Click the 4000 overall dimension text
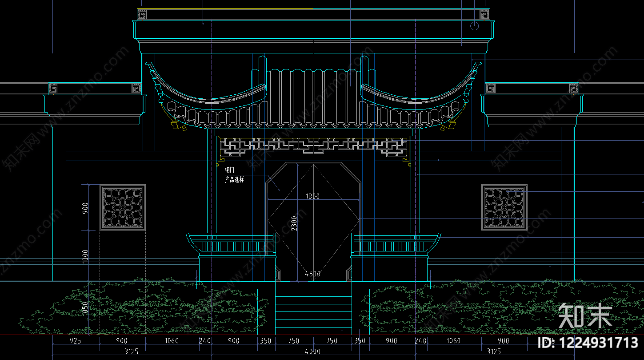Screen dimensions: 644x360 (313, 352)
